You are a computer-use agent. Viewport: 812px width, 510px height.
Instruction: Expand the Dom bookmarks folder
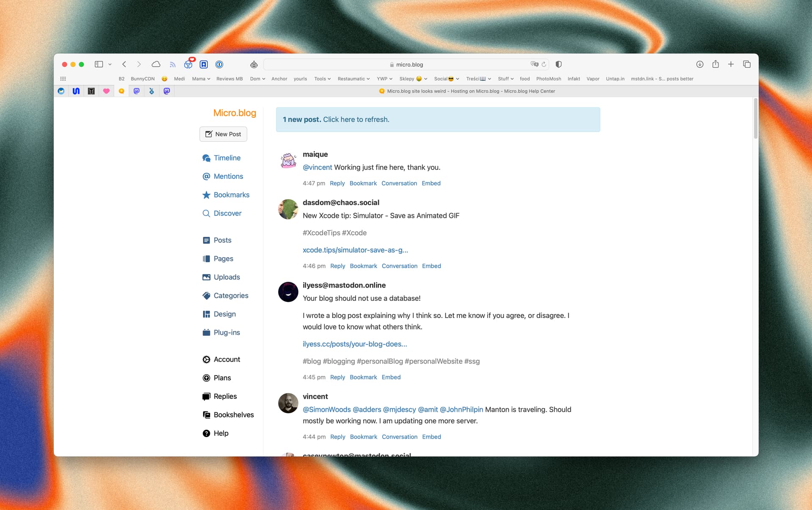pos(258,79)
